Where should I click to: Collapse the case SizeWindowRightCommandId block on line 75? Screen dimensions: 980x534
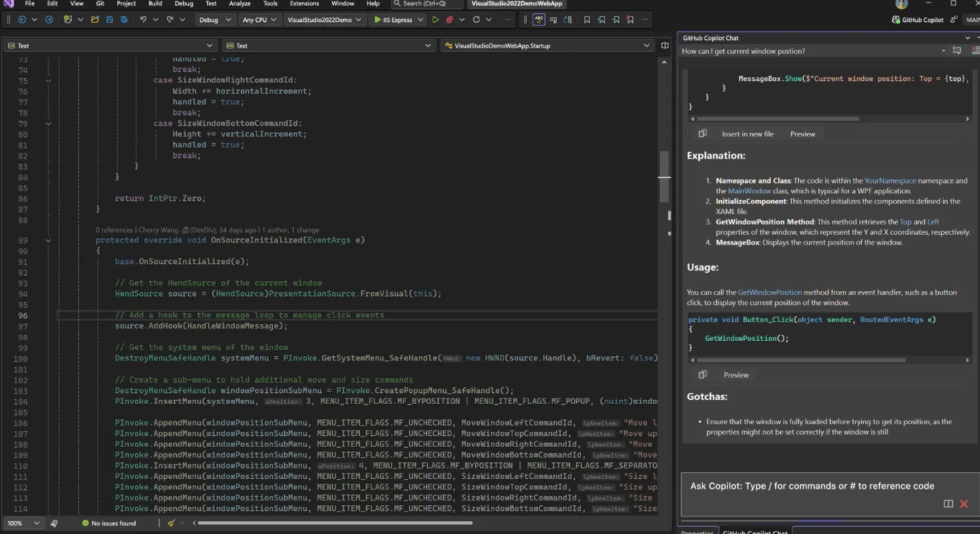pos(48,81)
